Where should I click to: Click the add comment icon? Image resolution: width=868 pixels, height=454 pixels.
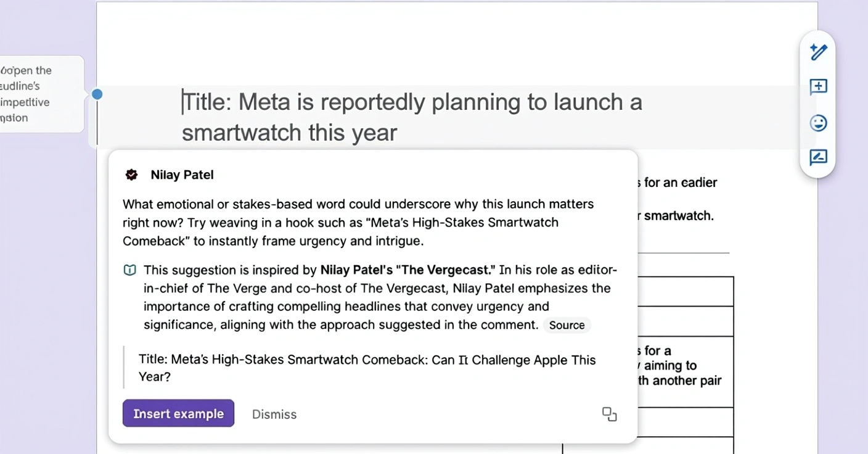point(818,87)
